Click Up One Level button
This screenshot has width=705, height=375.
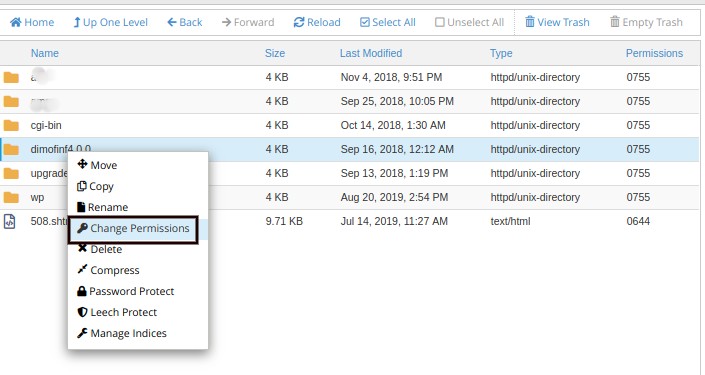pos(110,22)
